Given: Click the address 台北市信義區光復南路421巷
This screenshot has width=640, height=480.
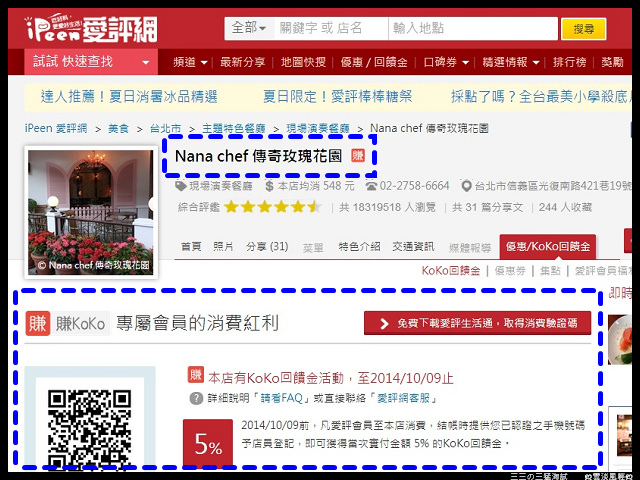Looking at the screenshot, I should (553, 186).
